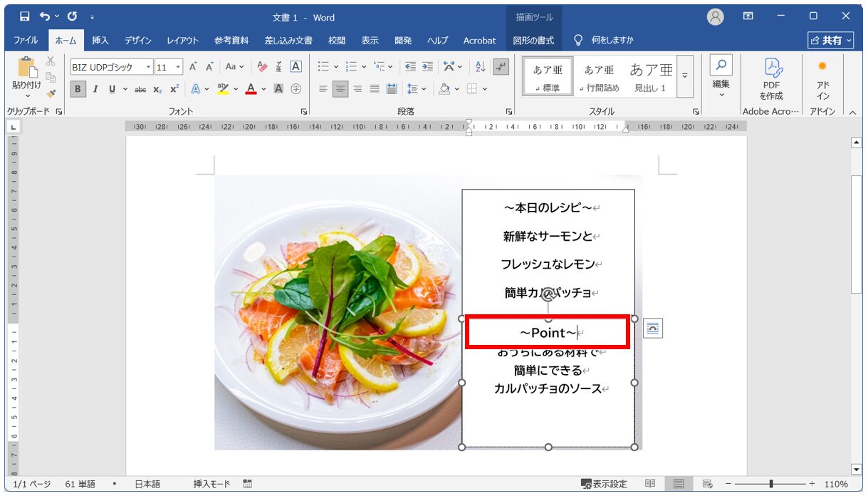868x496 pixels.
Task: Toggle show paragraph marks
Action: (501, 67)
